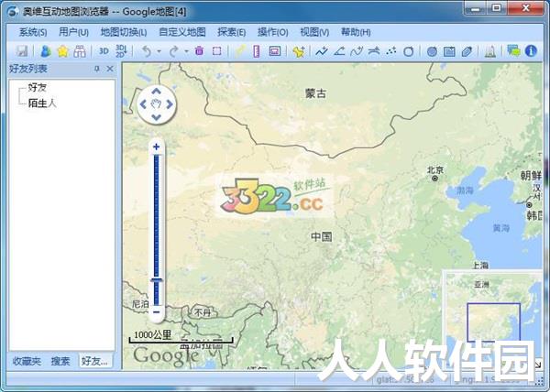The image size is (550, 392).
Task: Pan map up with navigation arrow
Action: pos(157,92)
